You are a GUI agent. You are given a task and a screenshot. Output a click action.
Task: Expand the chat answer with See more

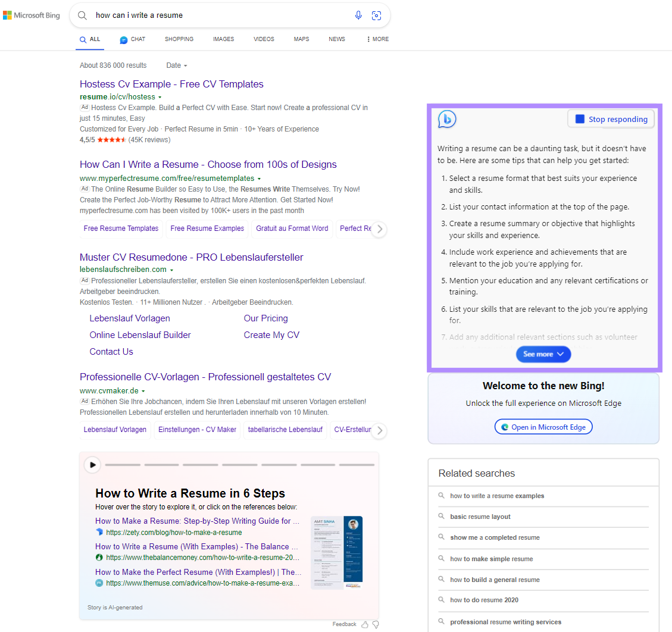(x=543, y=353)
